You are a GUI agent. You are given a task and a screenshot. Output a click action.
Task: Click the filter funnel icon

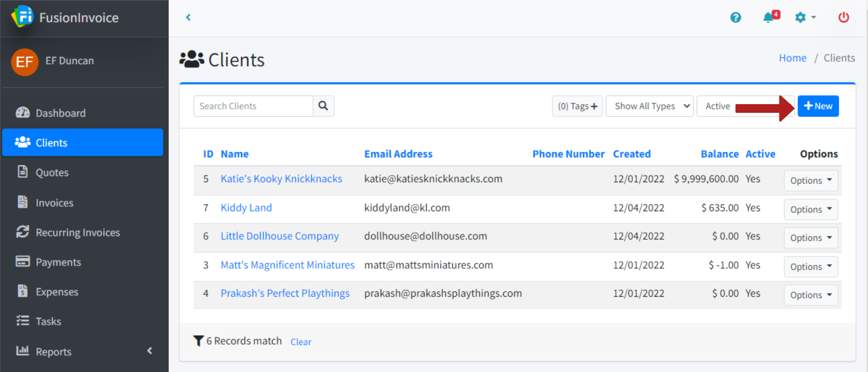(198, 341)
